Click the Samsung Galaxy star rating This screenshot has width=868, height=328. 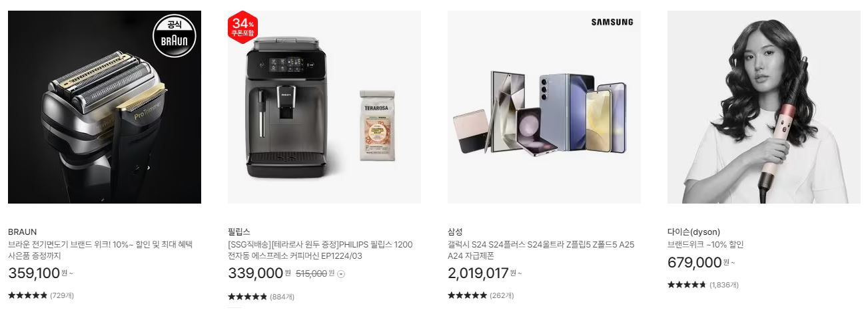[x=467, y=295]
